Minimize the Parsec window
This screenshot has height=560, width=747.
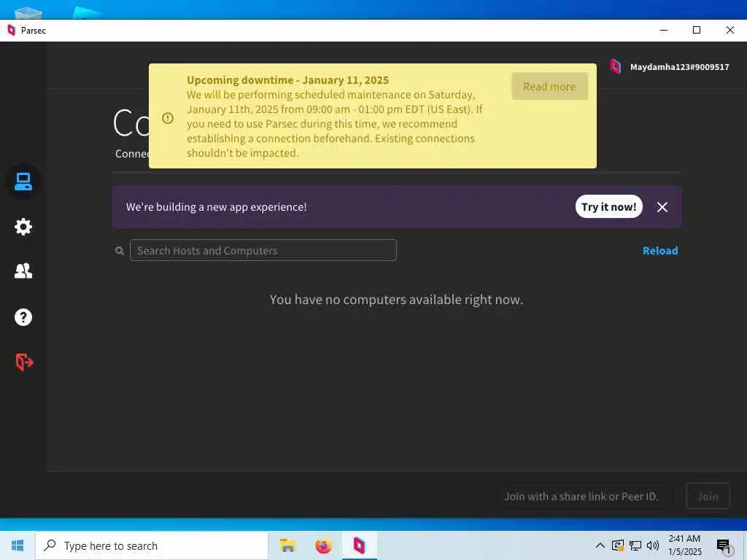(x=664, y=30)
